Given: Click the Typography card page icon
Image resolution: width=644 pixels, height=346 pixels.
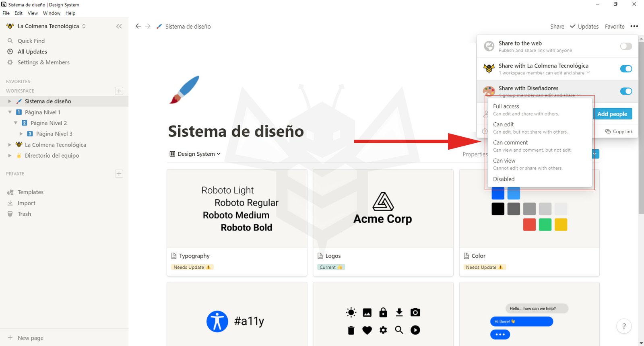Looking at the screenshot, I should click(x=174, y=256).
